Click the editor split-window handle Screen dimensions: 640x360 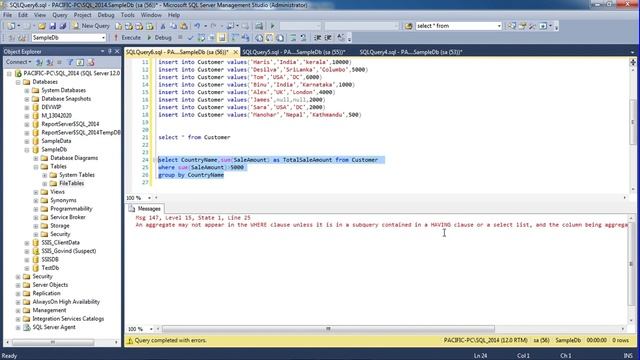[633, 62]
